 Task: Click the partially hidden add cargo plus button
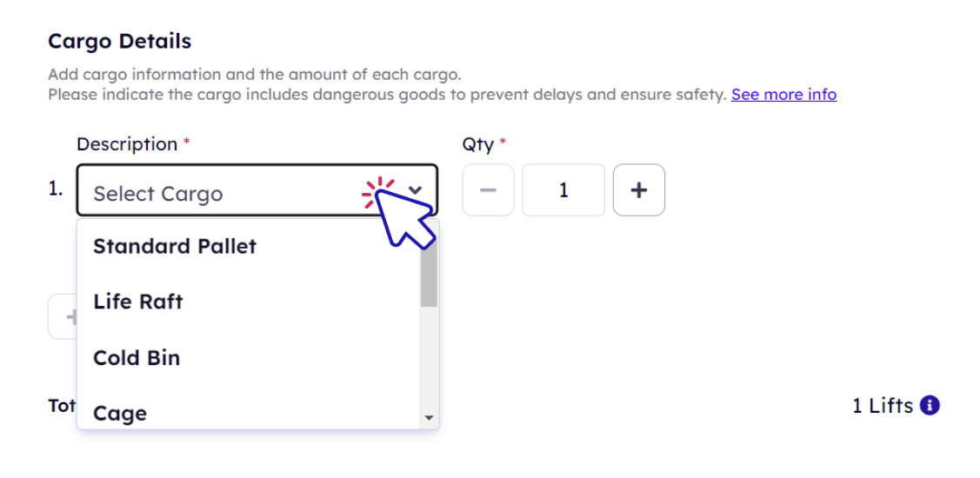click(63, 316)
